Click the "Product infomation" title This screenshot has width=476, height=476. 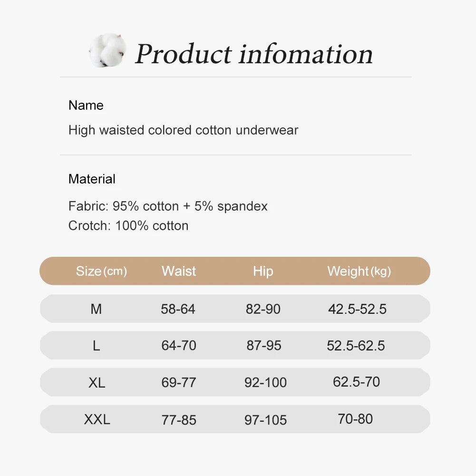pos(253,53)
